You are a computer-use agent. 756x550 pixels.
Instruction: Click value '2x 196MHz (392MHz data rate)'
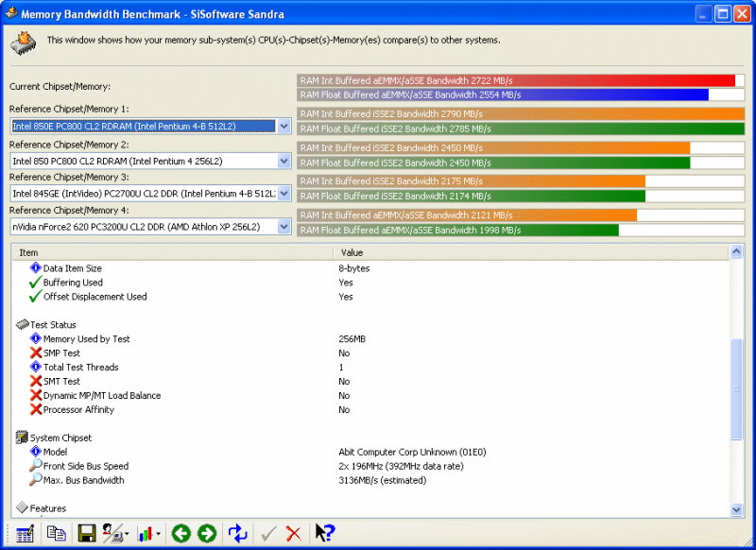click(401, 466)
